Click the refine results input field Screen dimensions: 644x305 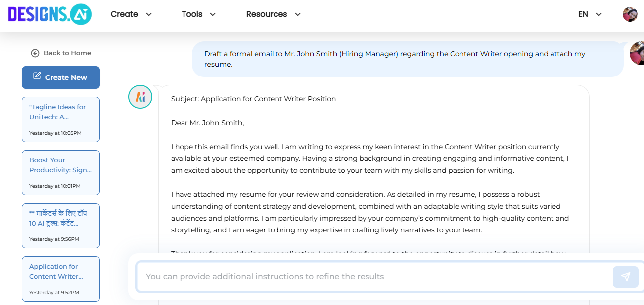[348, 277]
